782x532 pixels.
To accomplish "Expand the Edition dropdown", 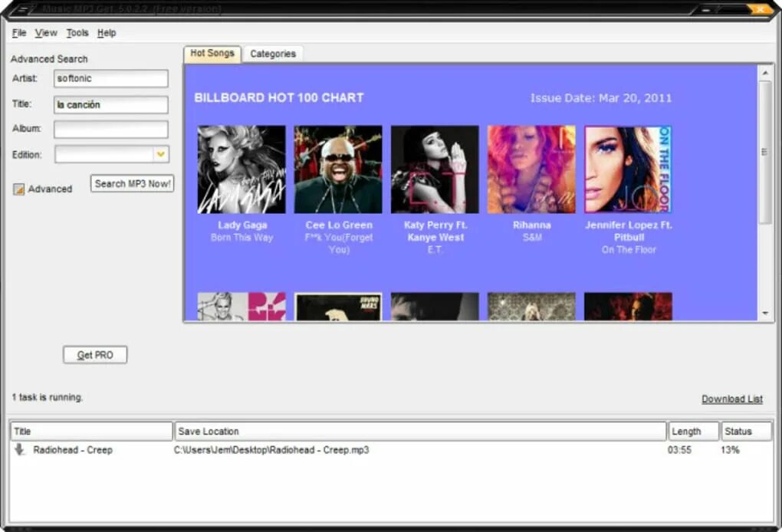I will (x=160, y=155).
